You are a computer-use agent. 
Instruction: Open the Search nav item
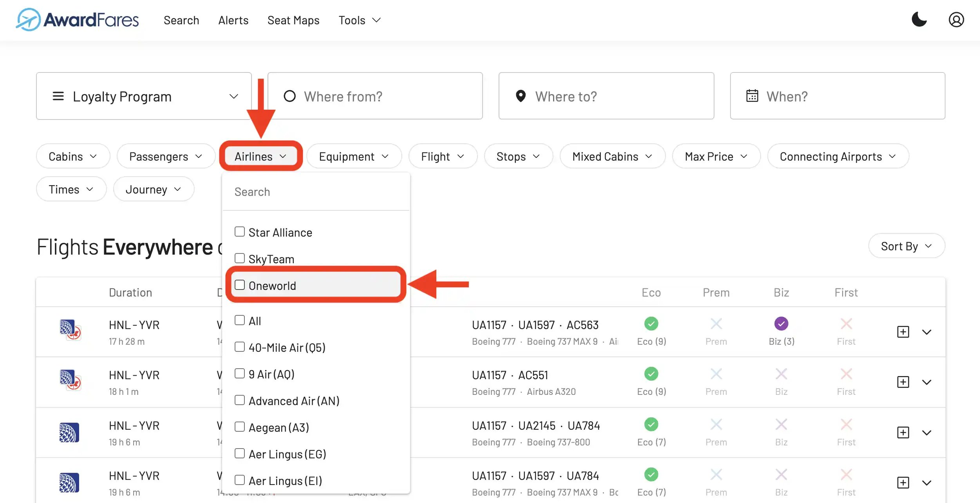(x=181, y=20)
